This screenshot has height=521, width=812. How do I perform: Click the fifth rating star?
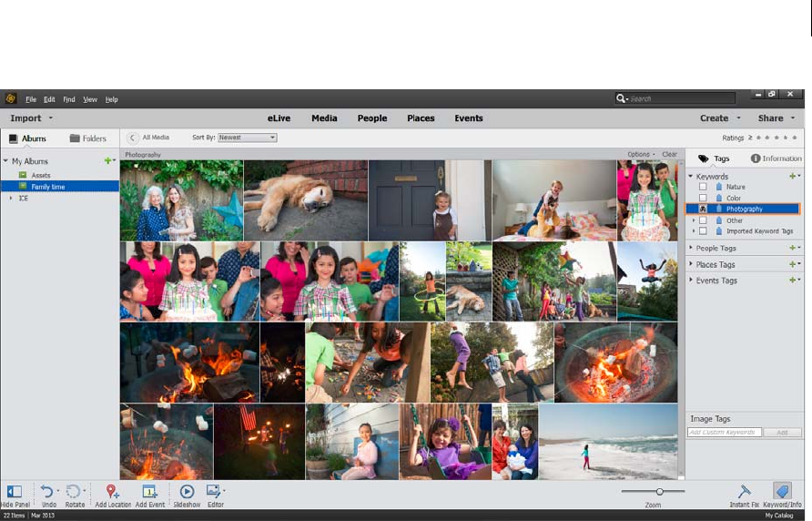point(795,138)
